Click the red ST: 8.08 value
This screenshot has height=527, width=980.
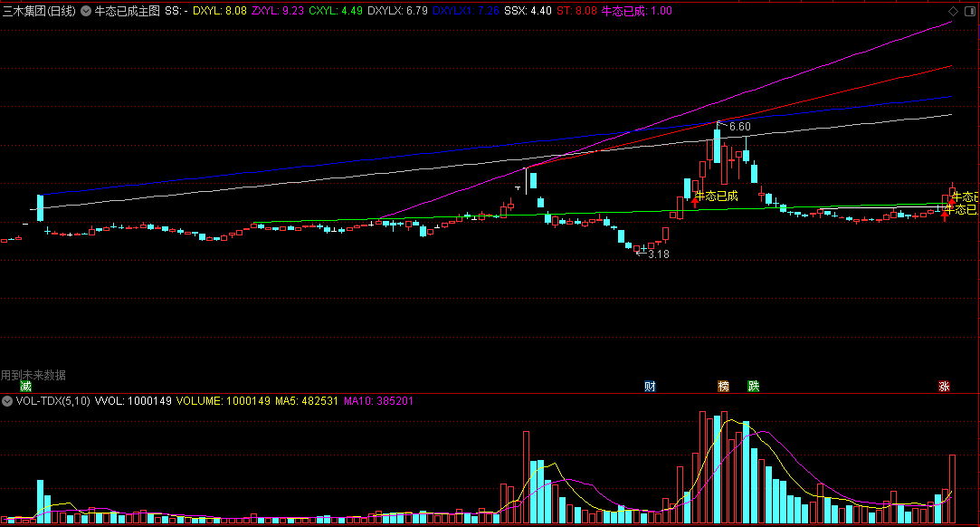(576, 11)
